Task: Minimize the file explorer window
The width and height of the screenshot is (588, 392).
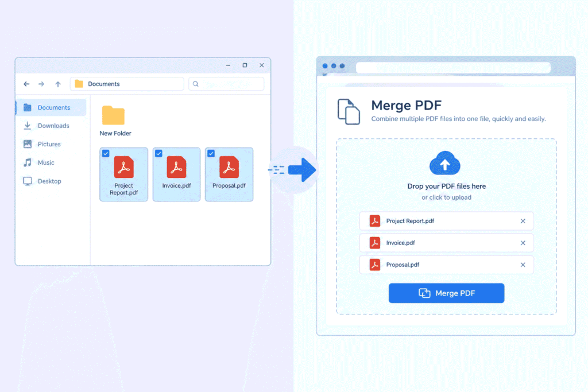Action: point(228,65)
